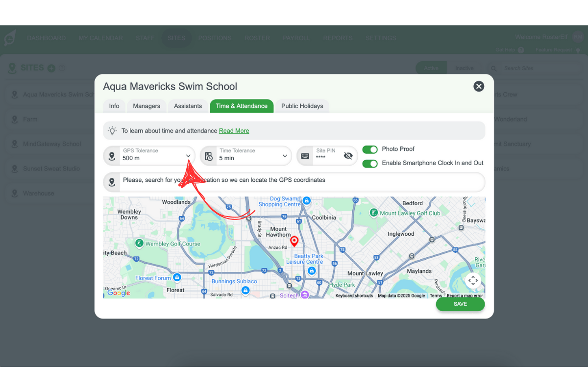Image resolution: width=588 pixels, height=392 pixels.
Task: Click the Wembley Golf Course map icon
Action: 140,244
